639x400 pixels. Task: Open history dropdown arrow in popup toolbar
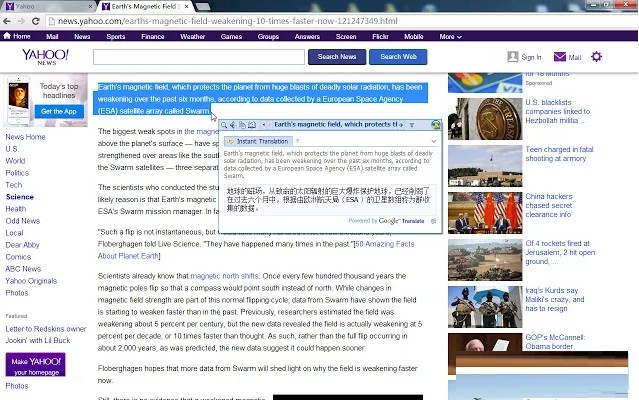(x=264, y=125)
